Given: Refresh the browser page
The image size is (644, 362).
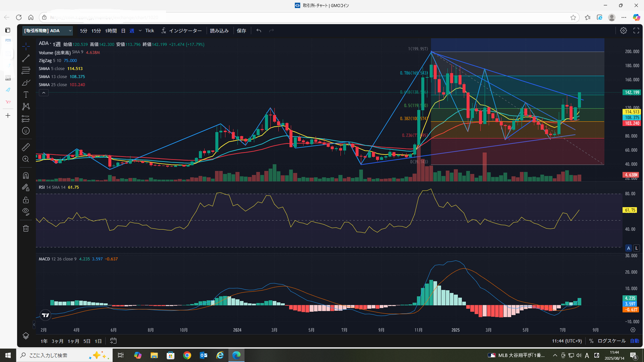Looking at the screenshot, I should coord(19,17).
